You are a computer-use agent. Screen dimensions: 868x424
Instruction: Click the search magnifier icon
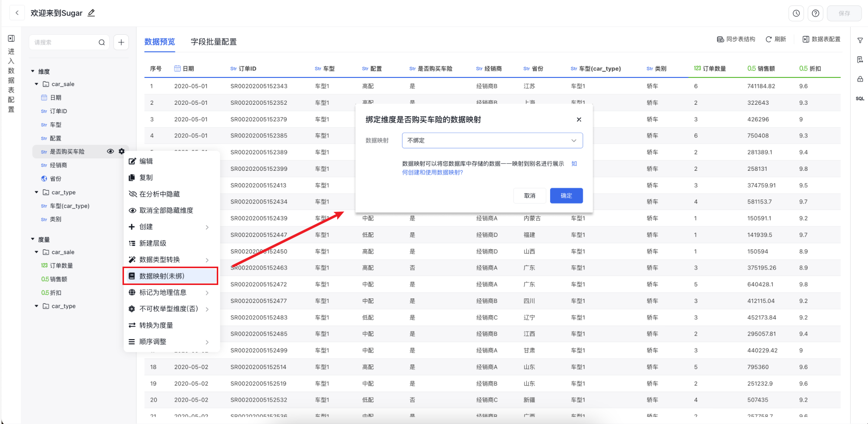click(x=102, y=42)
